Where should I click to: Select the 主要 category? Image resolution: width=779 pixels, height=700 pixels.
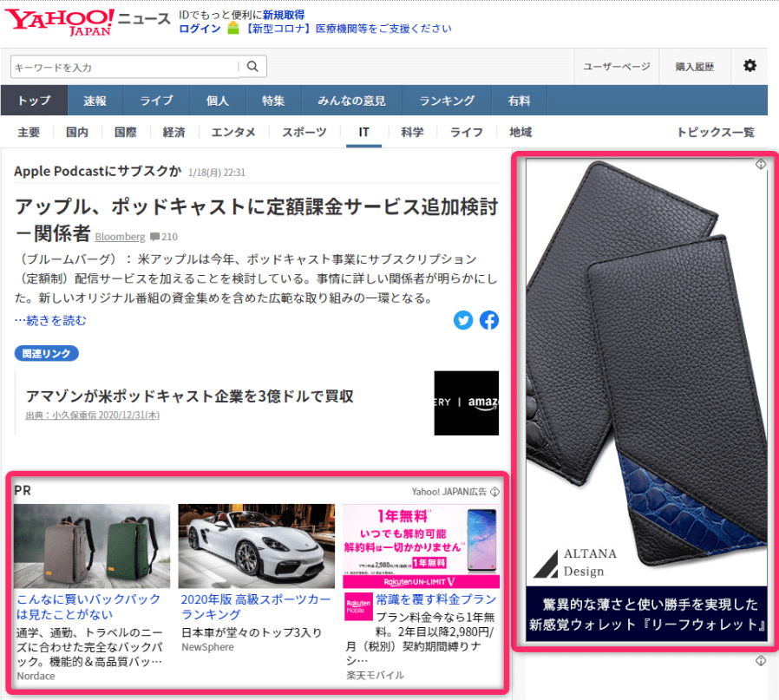click(29, 132)
